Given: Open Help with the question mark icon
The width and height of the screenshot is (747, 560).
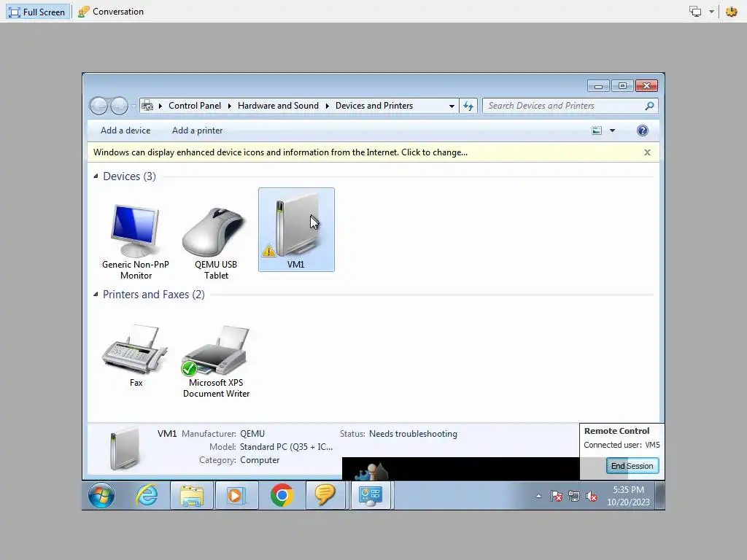Looking at the screenshot, I should (x=642, y=131).
